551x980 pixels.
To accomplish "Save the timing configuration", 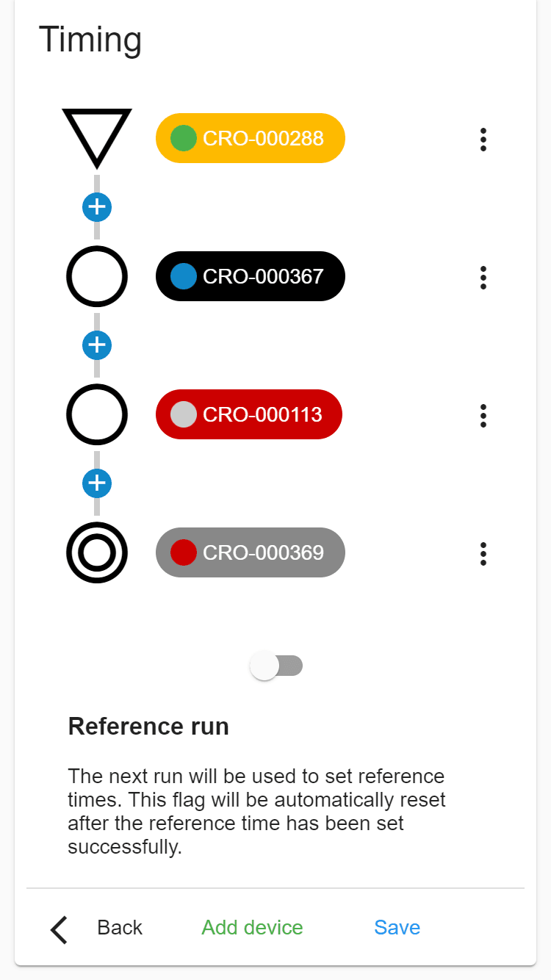I will pos(397,928).
